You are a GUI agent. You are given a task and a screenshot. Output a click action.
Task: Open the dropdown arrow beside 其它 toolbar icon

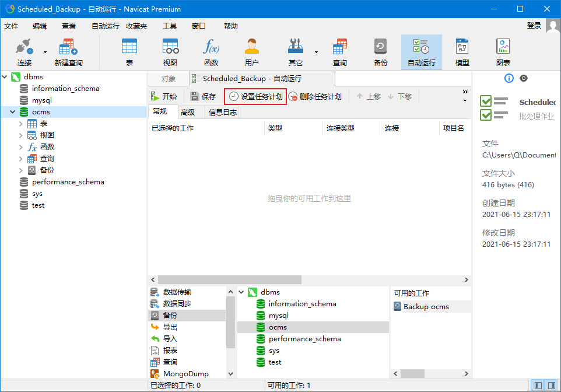[316, 52]
